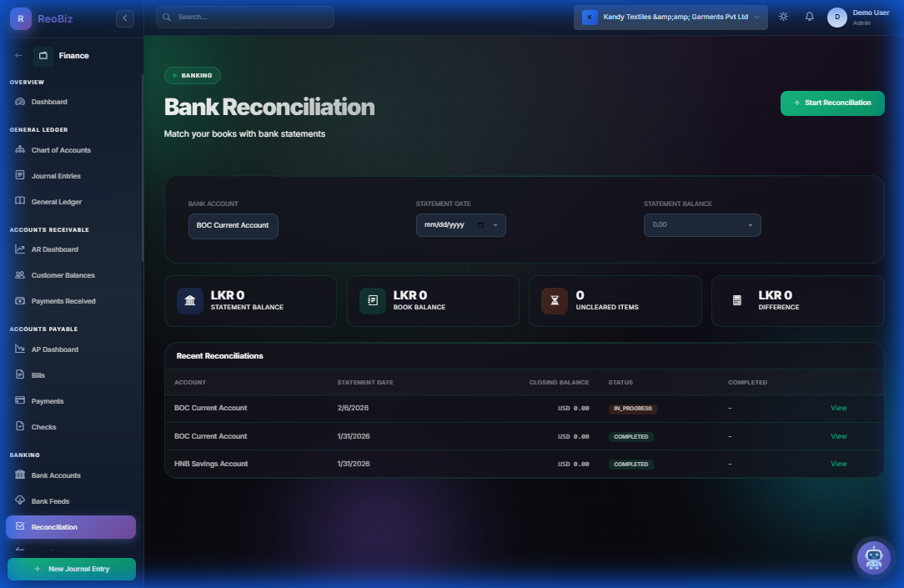The image size is (904, 588).
Task: Collapse the sidebar using the chevron toggle
Action: tap(125, 18)
